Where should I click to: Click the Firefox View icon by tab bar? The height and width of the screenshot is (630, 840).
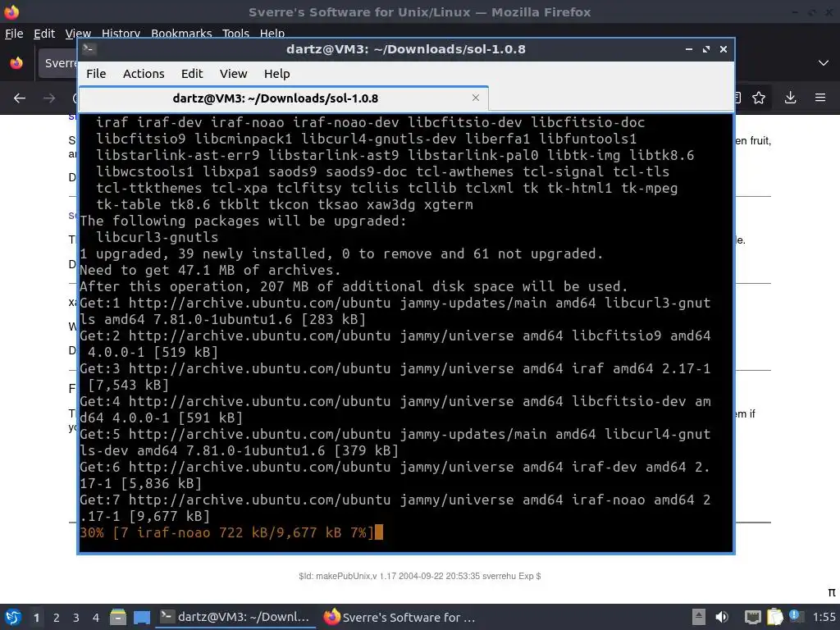click(16, 62)
